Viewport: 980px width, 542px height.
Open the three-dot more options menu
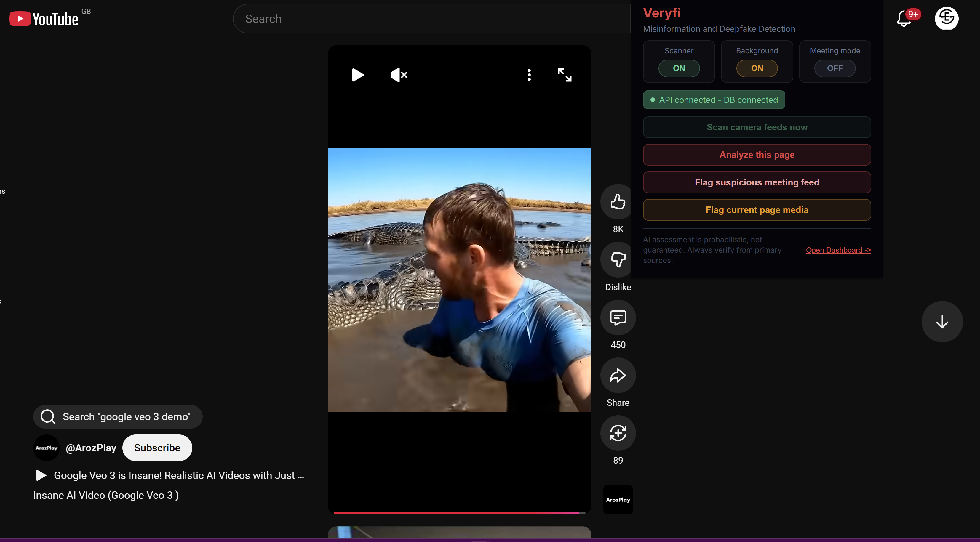tap(529, 75)
